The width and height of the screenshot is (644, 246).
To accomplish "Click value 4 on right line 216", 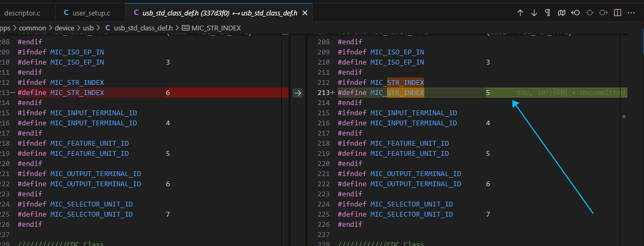I will pos(488,123).
